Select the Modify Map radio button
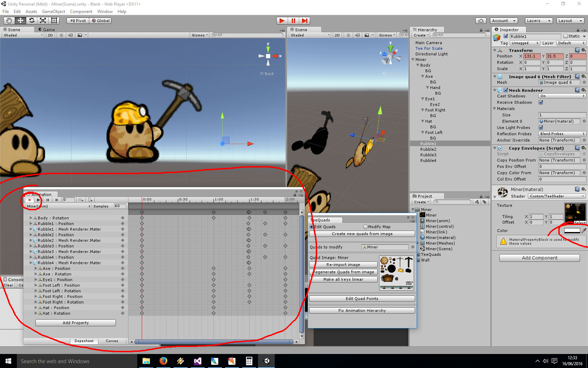588x368 pixels. click(365, 227)
